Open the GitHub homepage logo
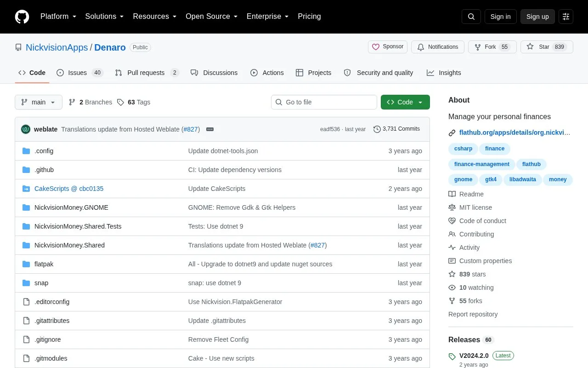This screenshot has height=368, width=588. click(x=22, y=17)
